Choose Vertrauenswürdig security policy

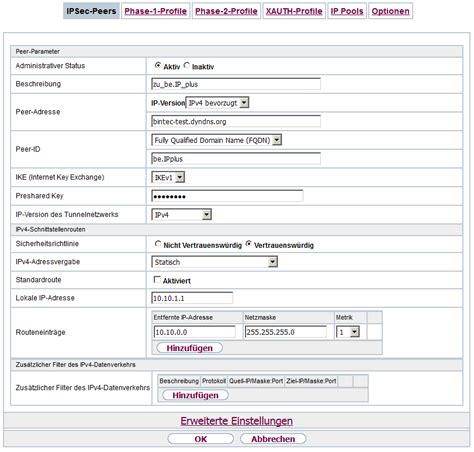tap(248, 244)
